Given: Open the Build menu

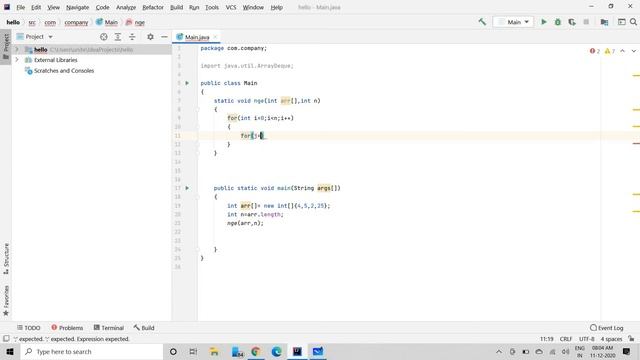Looking at the screenshot, I should click(177, 7).
